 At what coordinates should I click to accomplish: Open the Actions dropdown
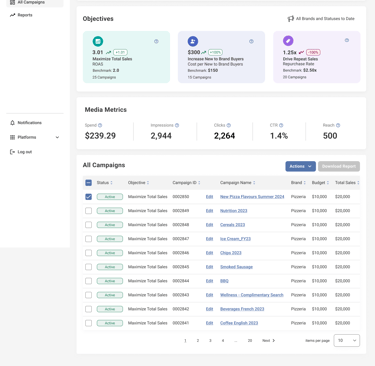click(300, 166)
